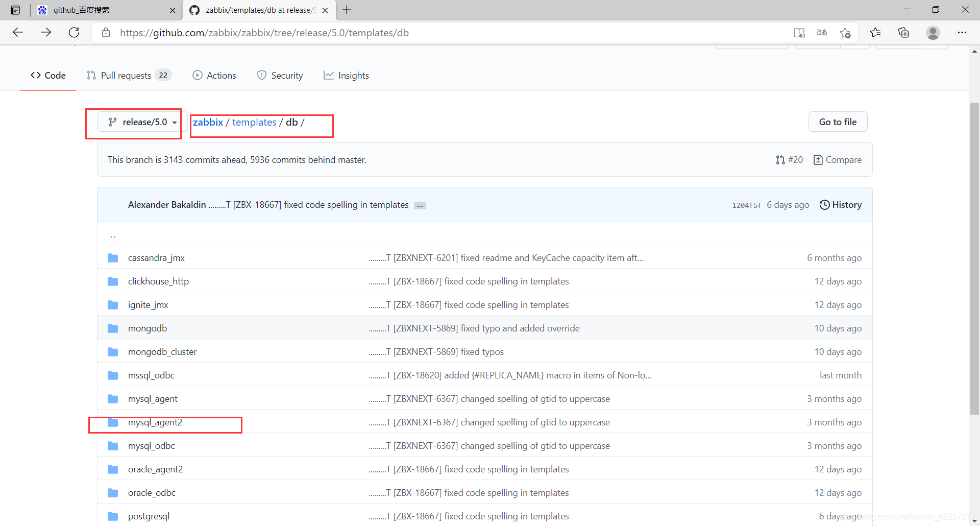Click the oracle_odbc folder icon
The height and width of the screenshot is (526, 980).
[x=113, y=493]
